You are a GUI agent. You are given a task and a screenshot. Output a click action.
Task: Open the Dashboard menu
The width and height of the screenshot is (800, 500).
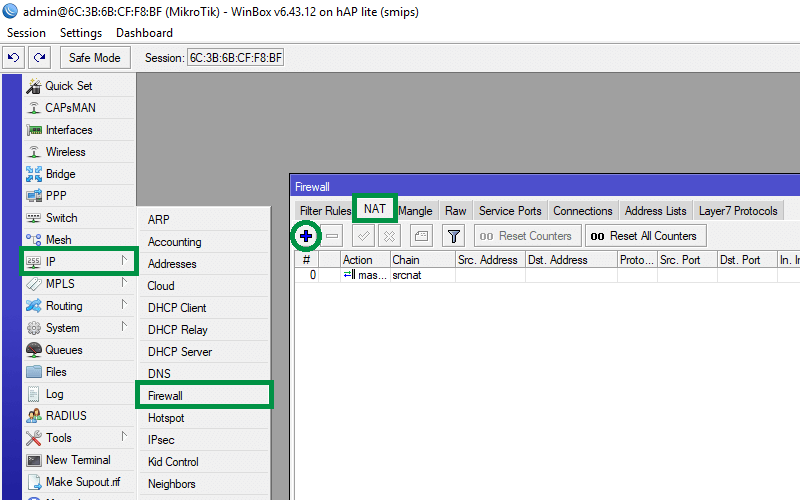[144, 33]
